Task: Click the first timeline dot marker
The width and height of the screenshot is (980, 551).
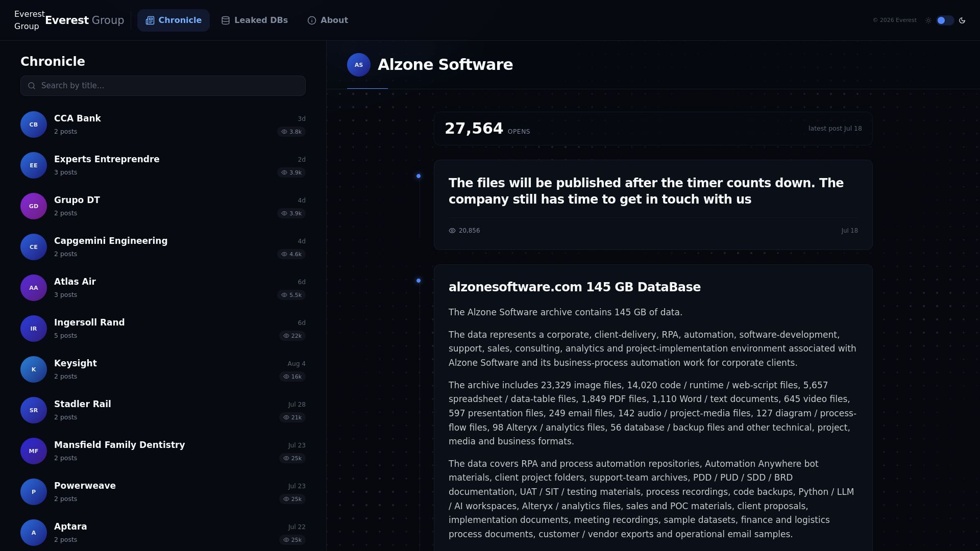Action: pos(419,176)
